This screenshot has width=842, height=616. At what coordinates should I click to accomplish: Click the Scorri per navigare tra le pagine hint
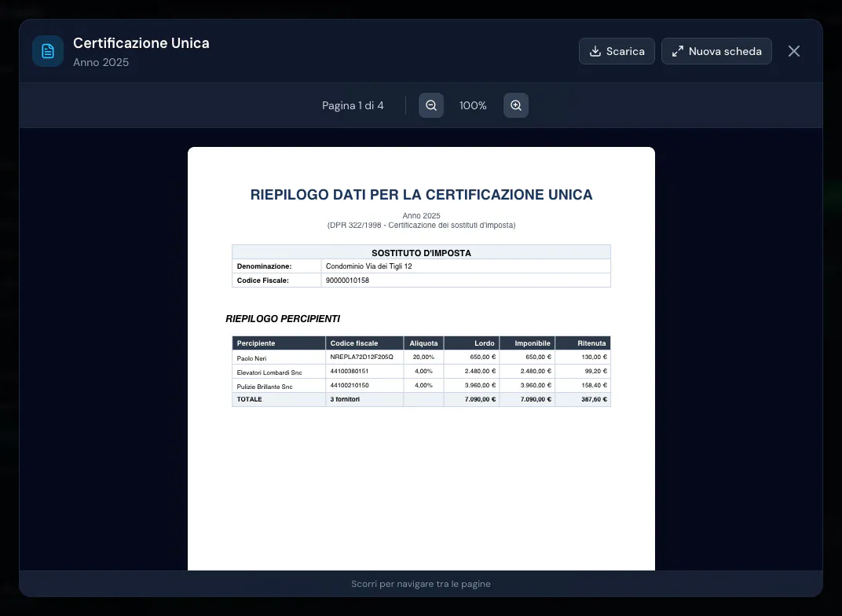click(421, 584)
